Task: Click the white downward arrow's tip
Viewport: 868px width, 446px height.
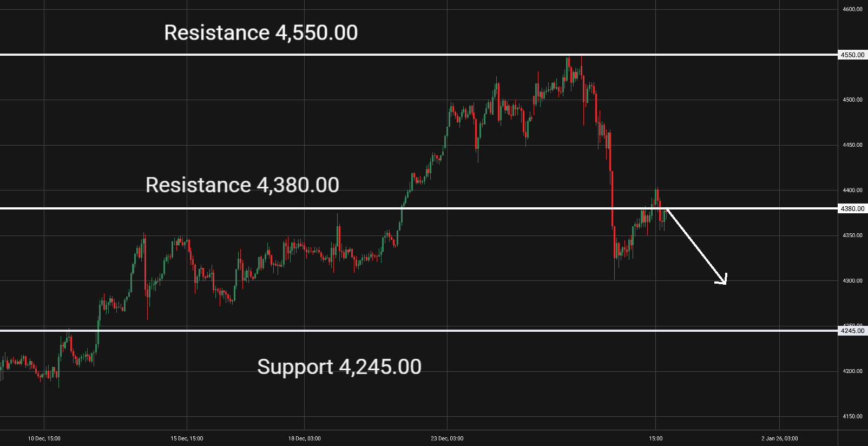Action: (x=725, y=282)
